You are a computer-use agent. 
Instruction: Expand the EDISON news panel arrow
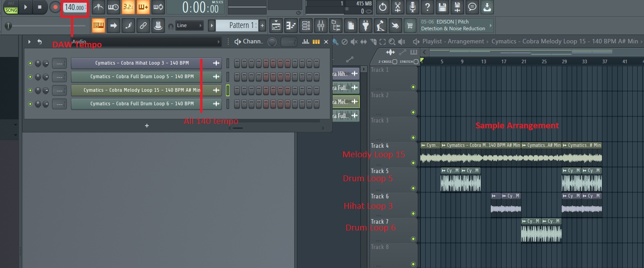(491, 25)
